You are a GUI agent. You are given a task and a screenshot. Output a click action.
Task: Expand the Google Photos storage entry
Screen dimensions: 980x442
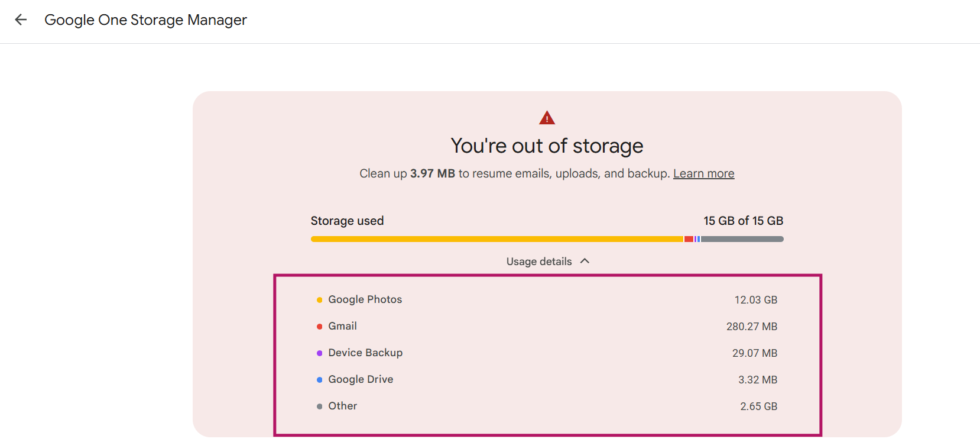tap(365, 299)
